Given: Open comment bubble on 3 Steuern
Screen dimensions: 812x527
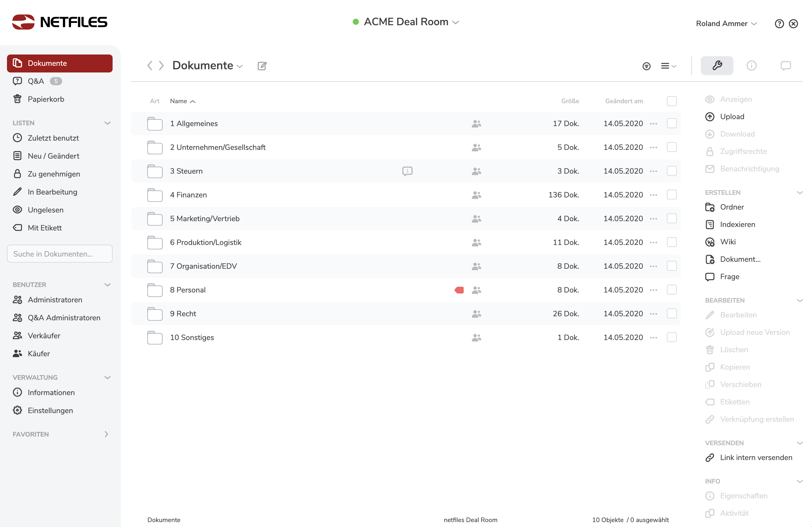Looking at the screenshot, I should pyautogui.click(x=407, y=171).
